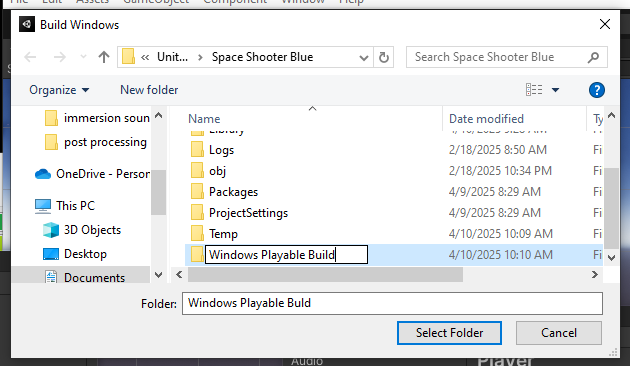Go up one folder level
The width and height of the screenshot is (630, 366).
104,57
